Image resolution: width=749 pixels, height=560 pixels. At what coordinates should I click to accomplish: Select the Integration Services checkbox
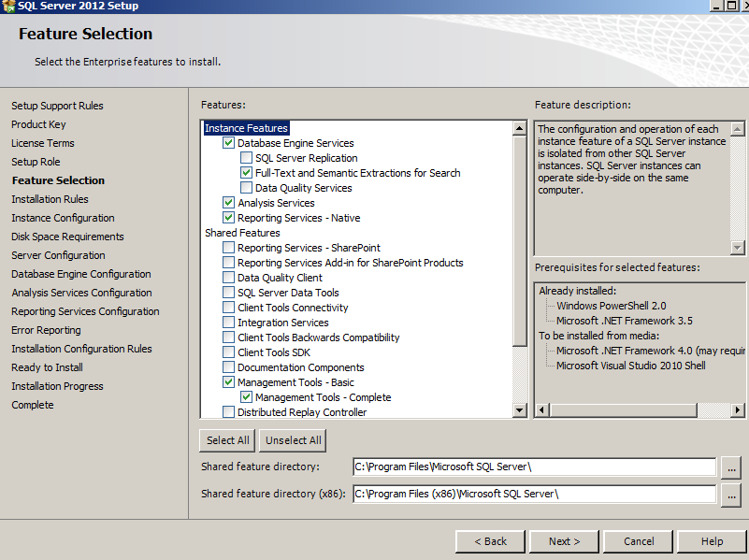(x=228, y=323)
